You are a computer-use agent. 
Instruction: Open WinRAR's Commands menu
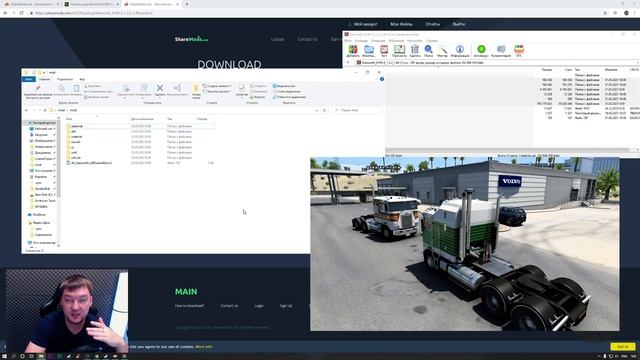[x=361, y=41]
